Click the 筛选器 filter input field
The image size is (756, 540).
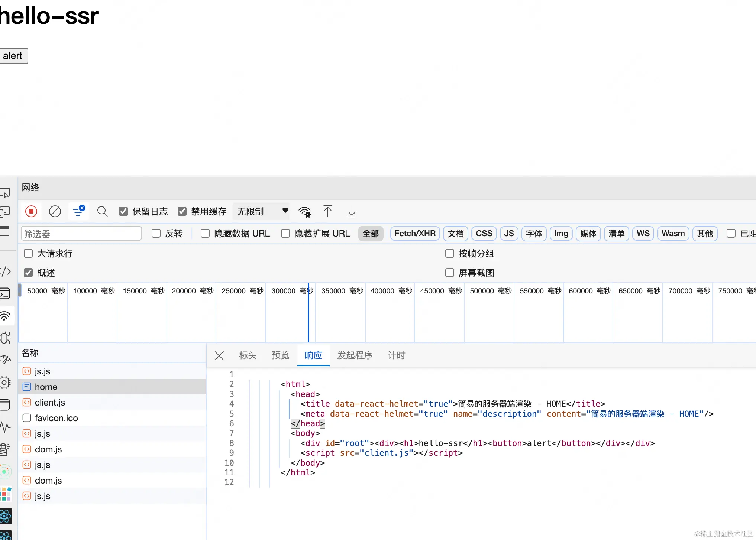[81, 234]
